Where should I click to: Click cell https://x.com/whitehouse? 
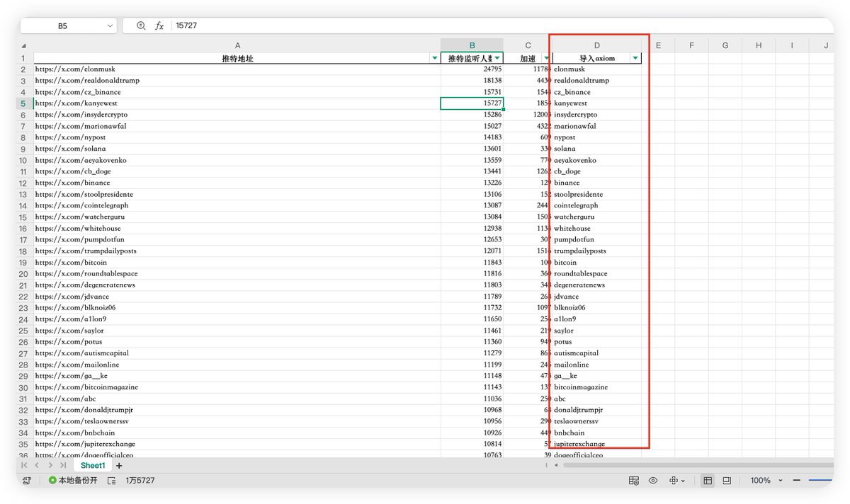[x=237, y=229]
